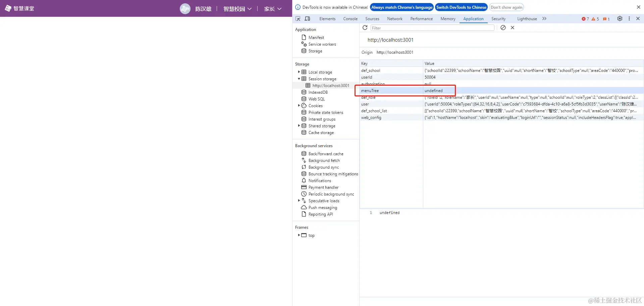Click the user avatar for 陈汉雄
644x306 pixels.
pyautogui.click(x=185, y=9)
